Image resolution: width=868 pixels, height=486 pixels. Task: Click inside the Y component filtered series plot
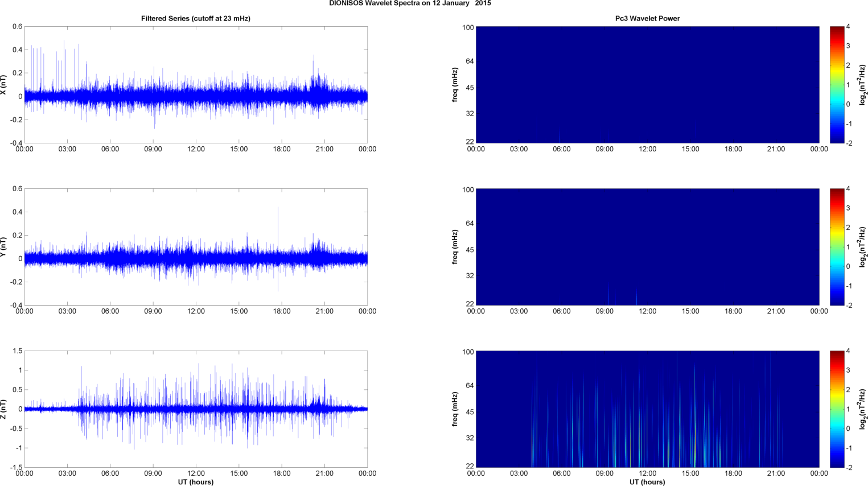pyautogui.click(x=196, y=247)
